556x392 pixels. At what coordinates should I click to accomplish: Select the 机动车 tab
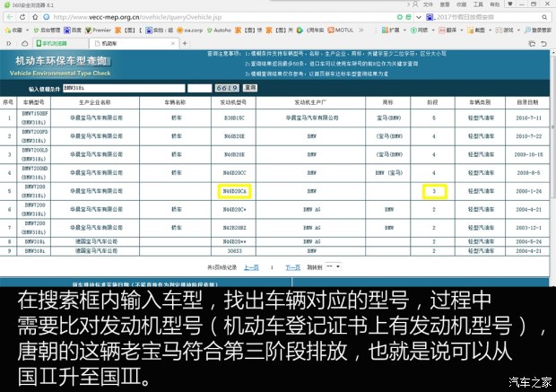(x=133, y=44)
